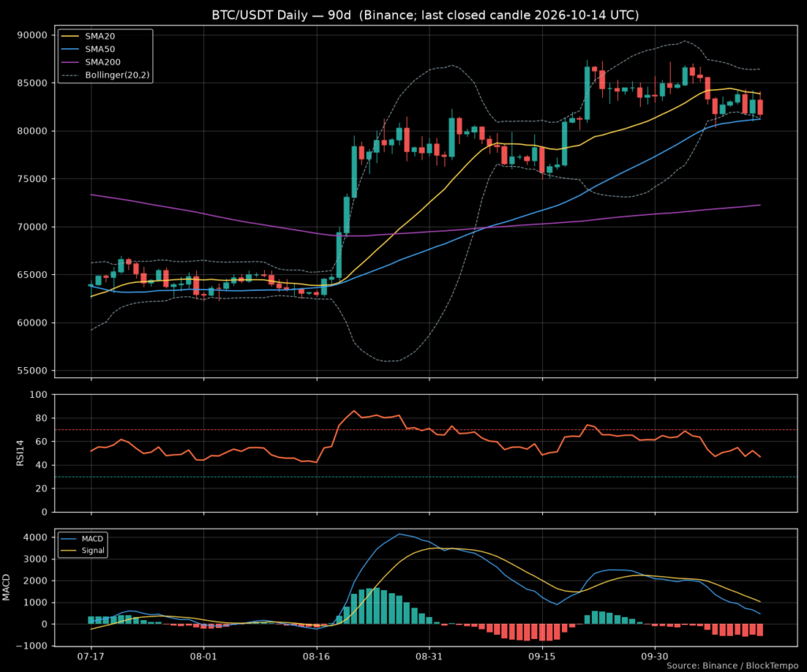Click the 60000 price axis label
807x672 pixels.
(x=32, y=323)
